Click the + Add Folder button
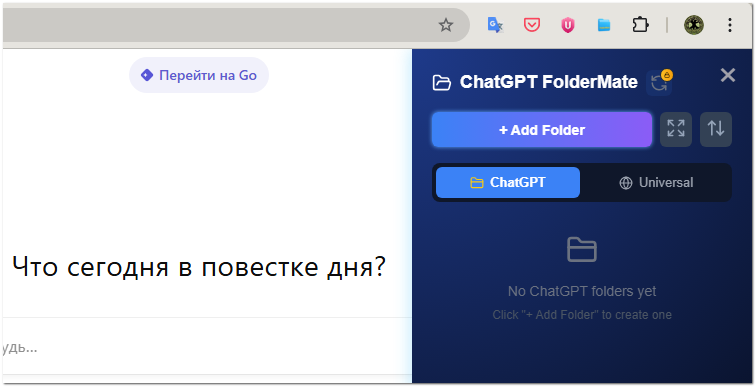Viewport: 756px width, 387px height. click(542, 130)
